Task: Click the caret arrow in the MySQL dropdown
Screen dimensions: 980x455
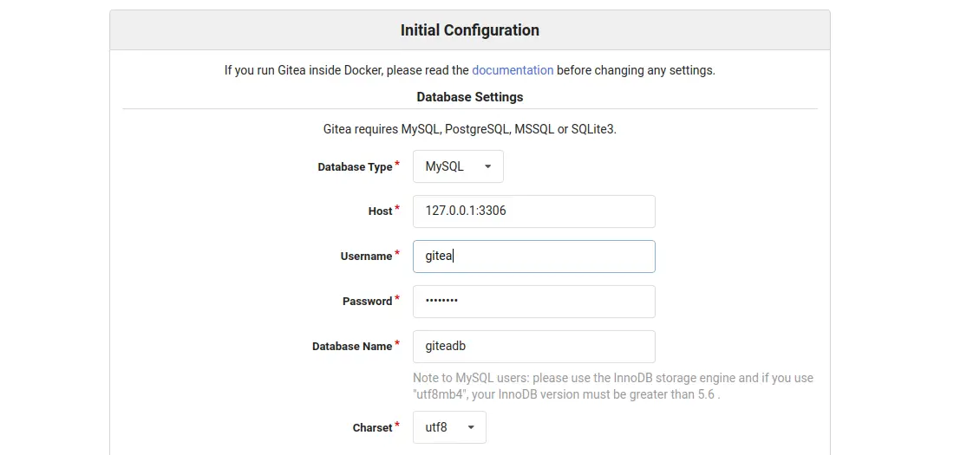Action: (487, 166)
